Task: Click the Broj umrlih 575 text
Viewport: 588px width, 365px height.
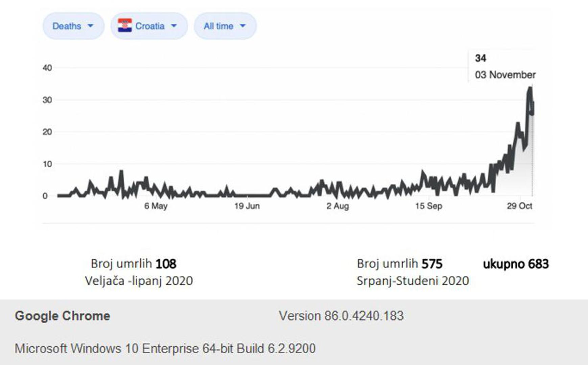Action: 399,264
